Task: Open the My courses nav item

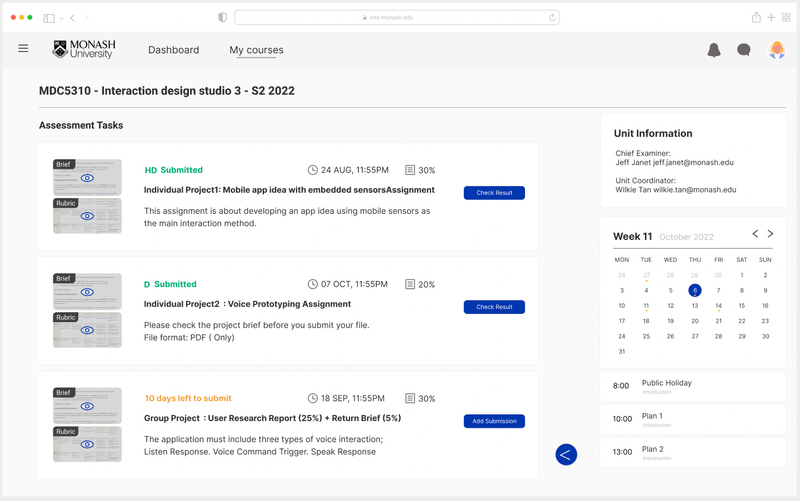Action: 256,50
